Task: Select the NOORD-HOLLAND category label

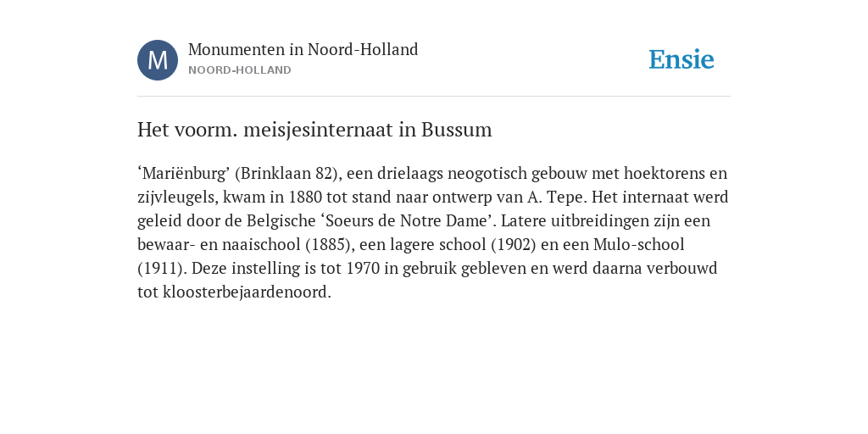Action: (240, 70)
